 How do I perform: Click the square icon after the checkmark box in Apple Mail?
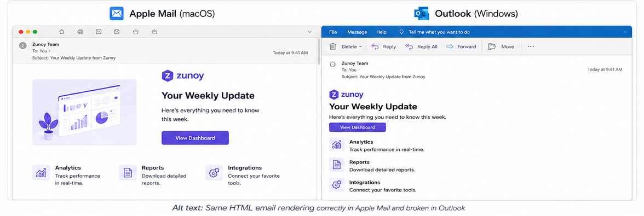[117, 32]
